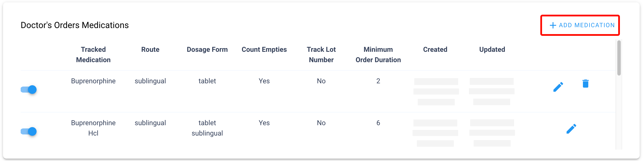Click the 'tablet sublingual' dosage form cell
This screenshot has width=644, height=161.
[207, 128]
